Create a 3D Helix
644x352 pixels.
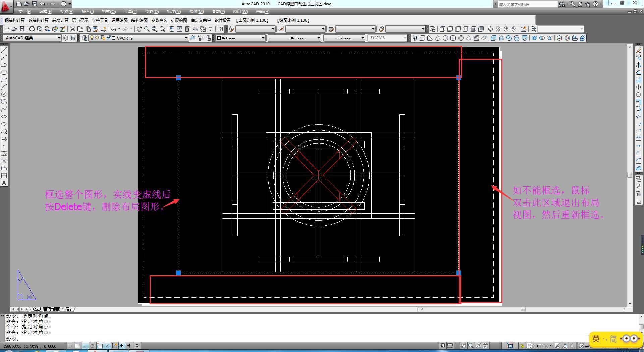(x=476, y=38)
